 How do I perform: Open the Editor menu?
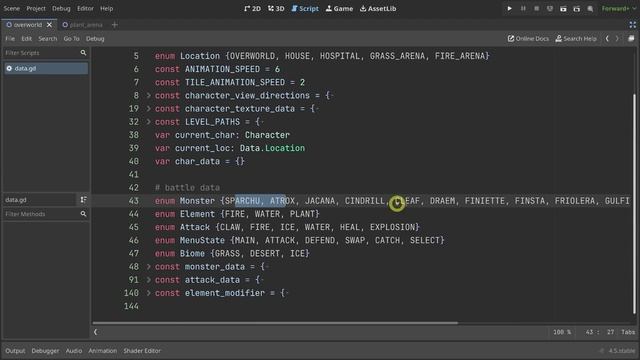[x=85, y=8]
